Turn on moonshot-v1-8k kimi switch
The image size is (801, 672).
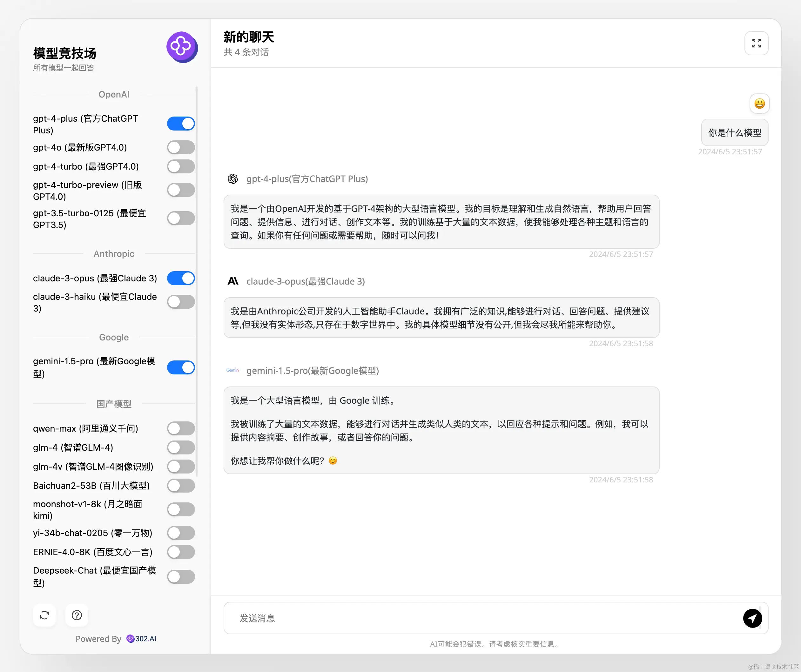(181, 509)
